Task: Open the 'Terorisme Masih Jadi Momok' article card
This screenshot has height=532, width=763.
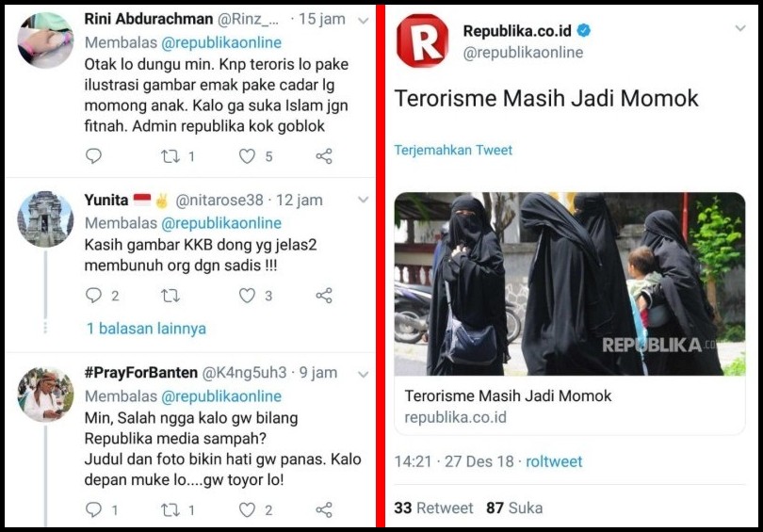Action: 569,314
